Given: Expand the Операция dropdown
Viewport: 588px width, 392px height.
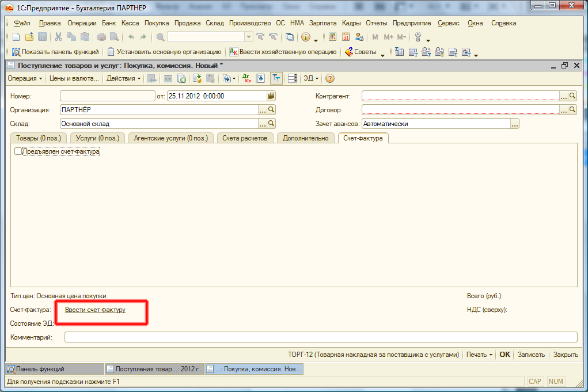Looking at the screenshot, I should click(x=25, y=78).
